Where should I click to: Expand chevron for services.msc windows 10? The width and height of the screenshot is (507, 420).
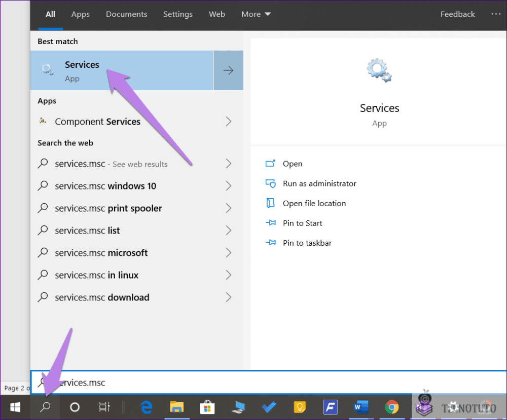click(x=228, y=186)
